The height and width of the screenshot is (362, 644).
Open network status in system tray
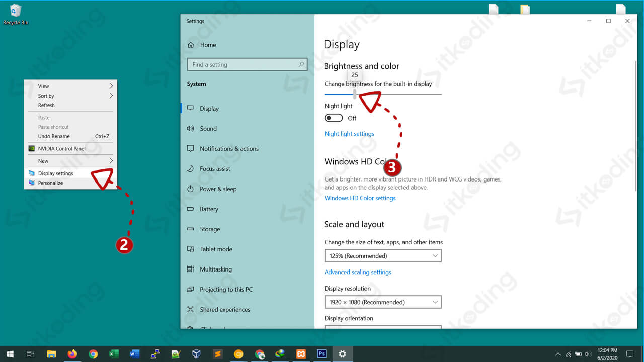pos(569,354)
